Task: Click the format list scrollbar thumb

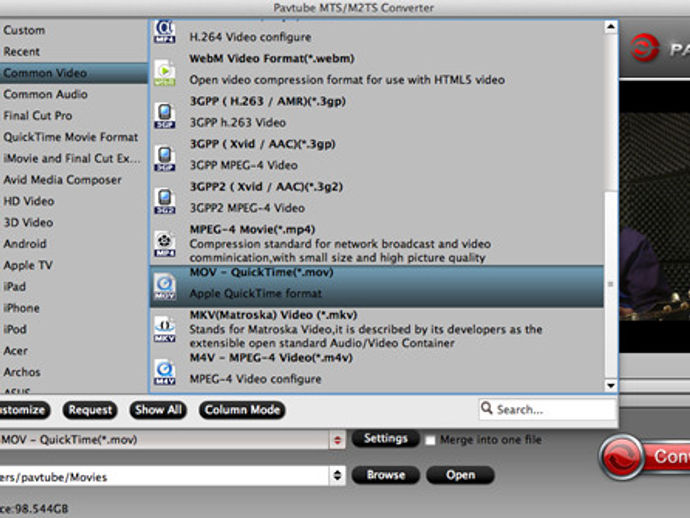Action: coord(610,284)
